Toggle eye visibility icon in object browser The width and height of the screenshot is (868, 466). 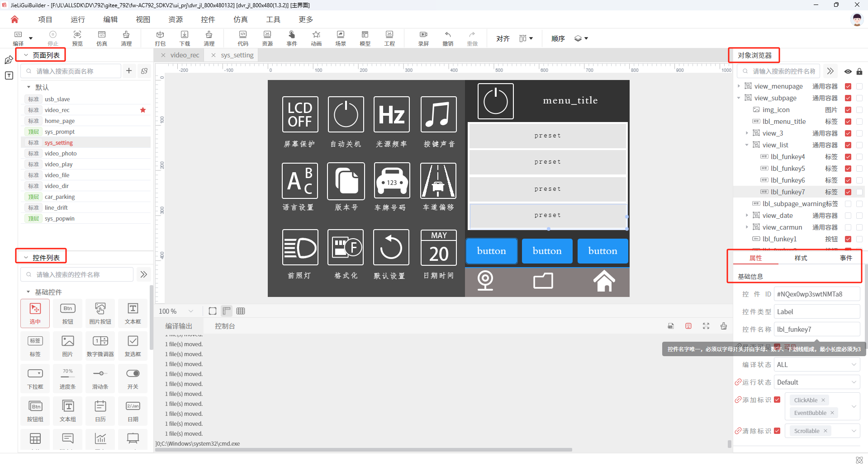pos(848,71)
